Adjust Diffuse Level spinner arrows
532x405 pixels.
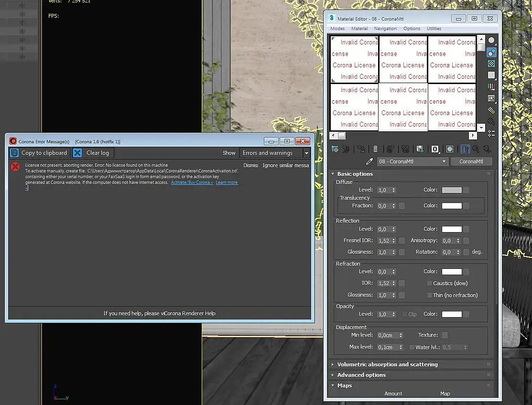(x=393, y=190)
